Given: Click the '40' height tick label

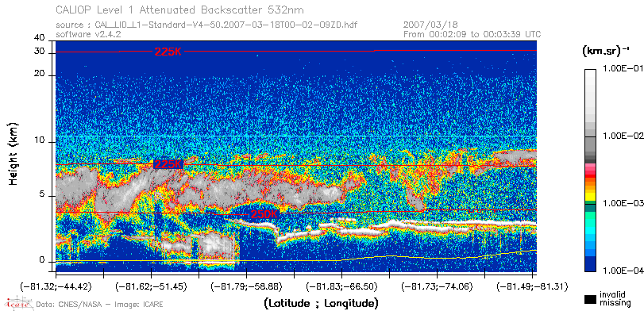Looking at the screenshot, I should tap(40, 38).
